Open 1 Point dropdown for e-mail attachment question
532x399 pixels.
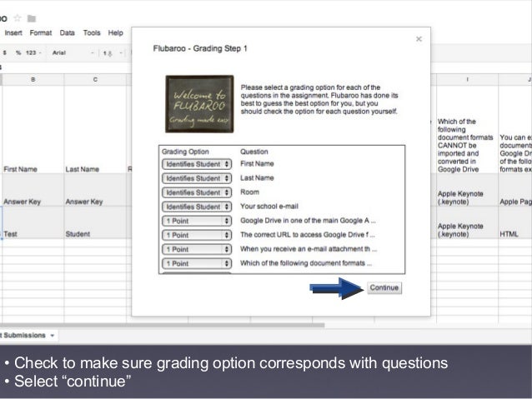coord(197,250)
